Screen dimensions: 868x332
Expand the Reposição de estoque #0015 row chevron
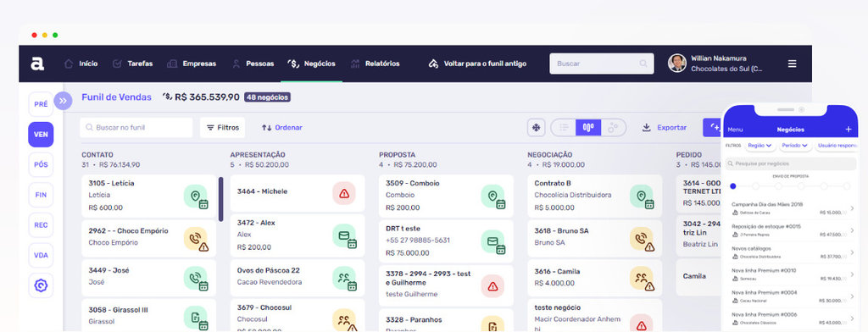click(x=852, y=230)
